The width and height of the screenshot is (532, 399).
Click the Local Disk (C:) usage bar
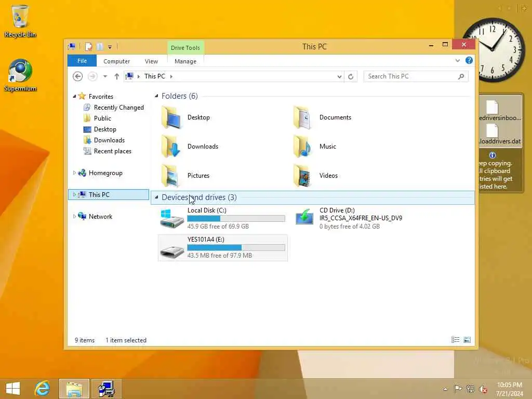tap(236, 219)
